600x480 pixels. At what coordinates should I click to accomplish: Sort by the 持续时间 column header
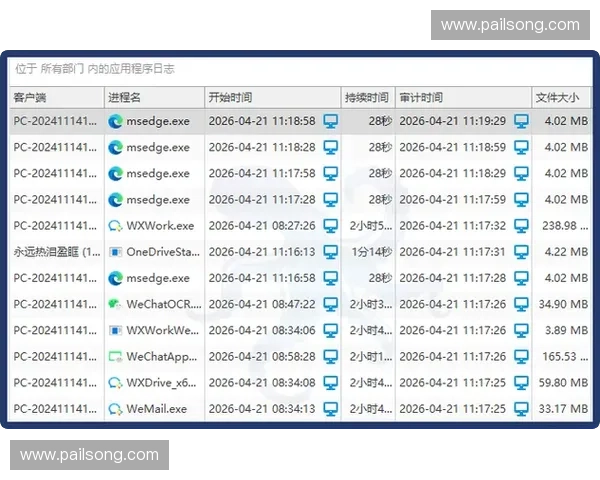pyautogui.click(x=368, y=97)
